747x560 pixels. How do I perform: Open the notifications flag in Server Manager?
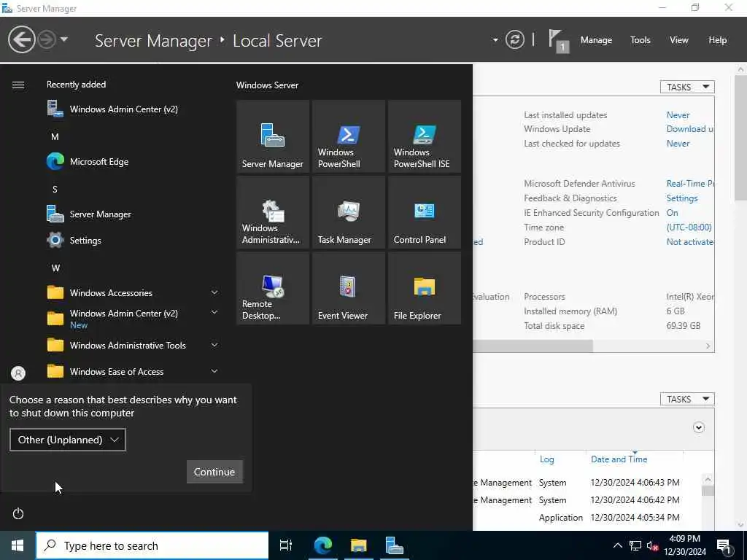tap(558, 41)
